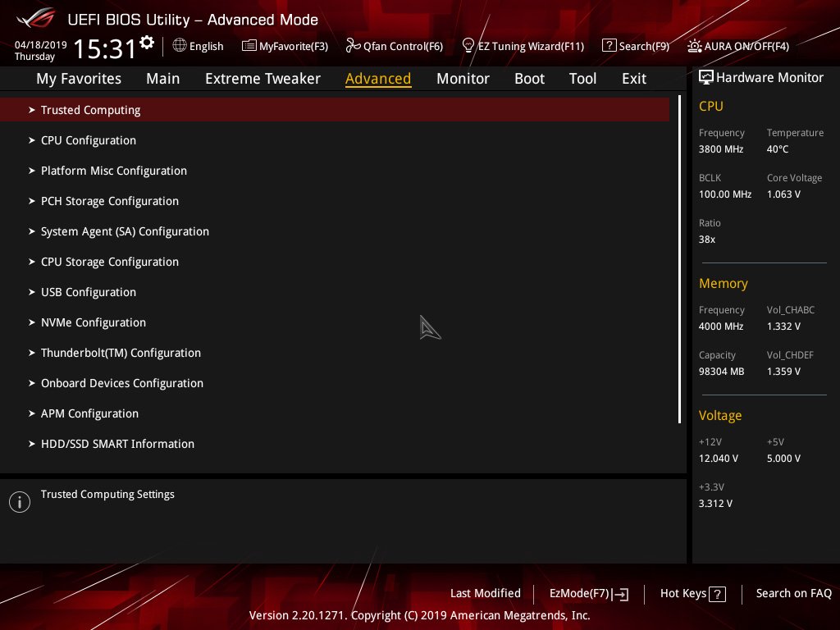Expand the USB Configuration arrow
The height and width of the screenshot is (630, 840).
click(32, 292)
